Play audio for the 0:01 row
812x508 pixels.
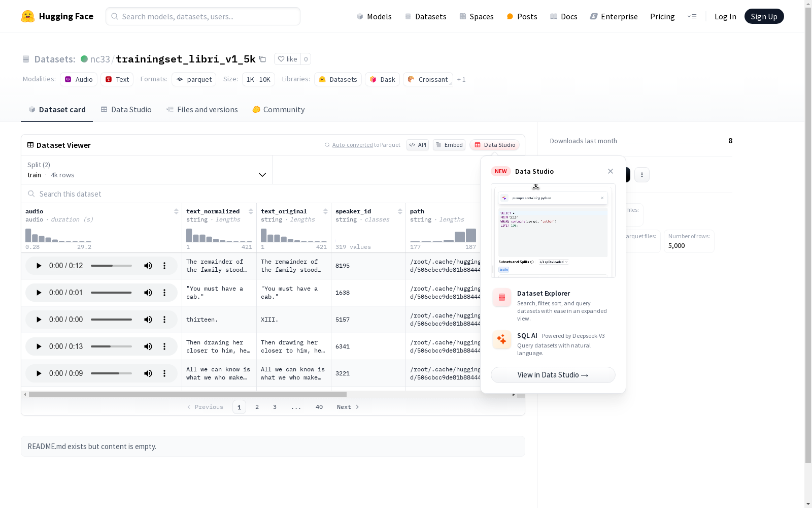tap(39, 293)
